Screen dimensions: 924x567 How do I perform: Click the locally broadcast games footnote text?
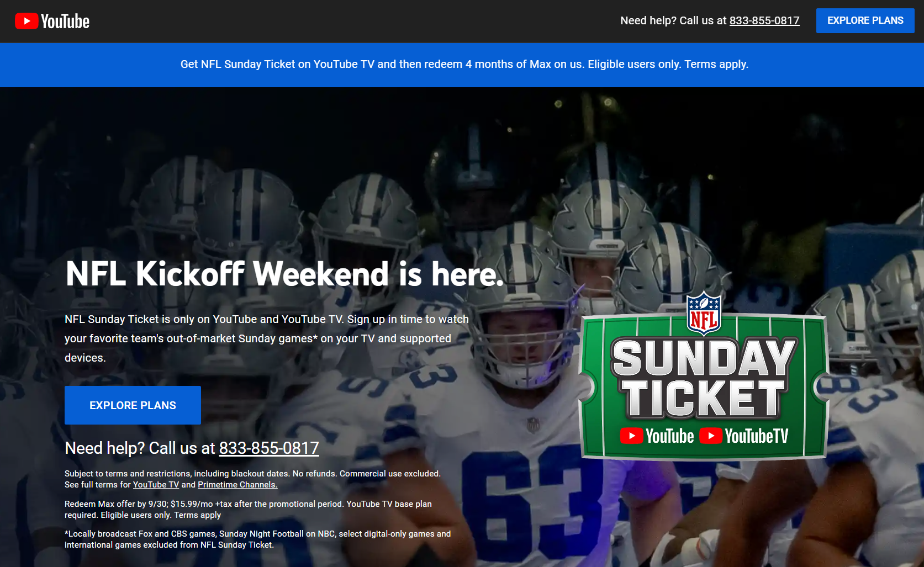pos(257,539)
